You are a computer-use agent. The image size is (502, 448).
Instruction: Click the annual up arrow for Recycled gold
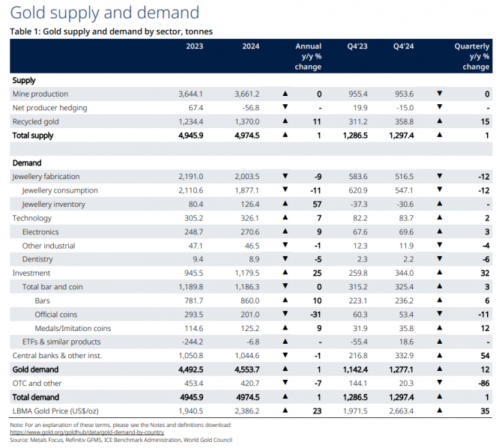click(x=285, y=121)
